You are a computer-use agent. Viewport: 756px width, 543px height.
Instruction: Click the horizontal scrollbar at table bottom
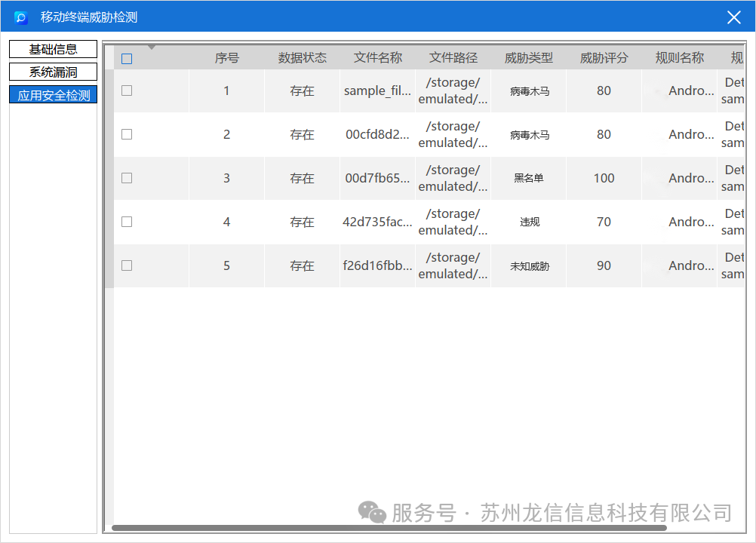[x=389, y=528]
